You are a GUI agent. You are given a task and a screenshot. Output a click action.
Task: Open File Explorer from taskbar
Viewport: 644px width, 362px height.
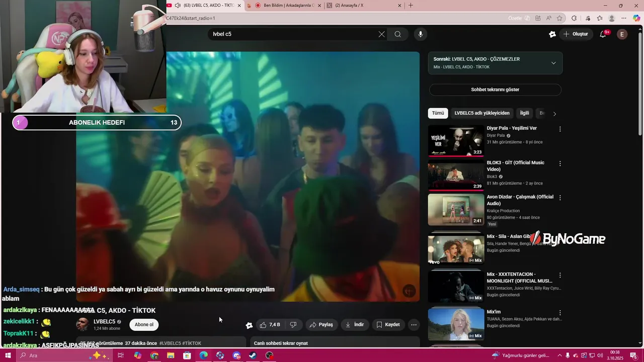(171, 355)
